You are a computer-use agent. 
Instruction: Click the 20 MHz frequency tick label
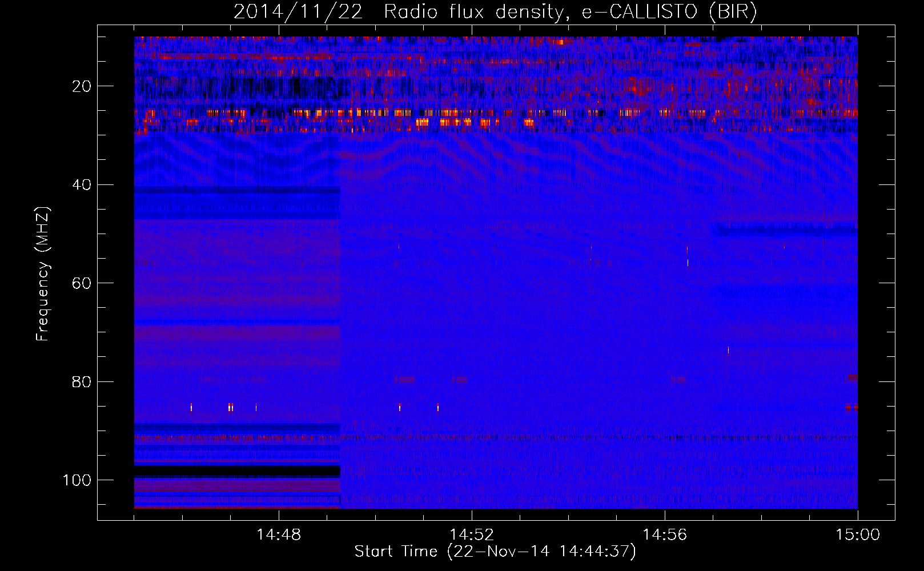pyautogui.click(x=82, y=86)
